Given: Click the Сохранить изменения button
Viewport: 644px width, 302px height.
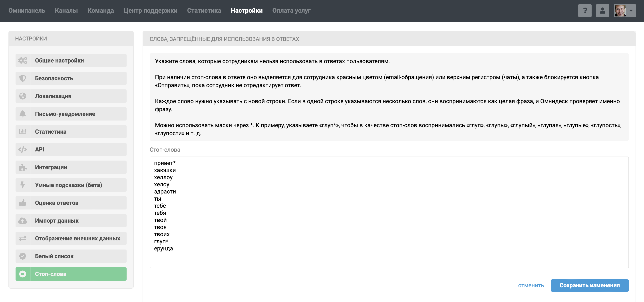Looking at the screenshot, I should 590,285.
